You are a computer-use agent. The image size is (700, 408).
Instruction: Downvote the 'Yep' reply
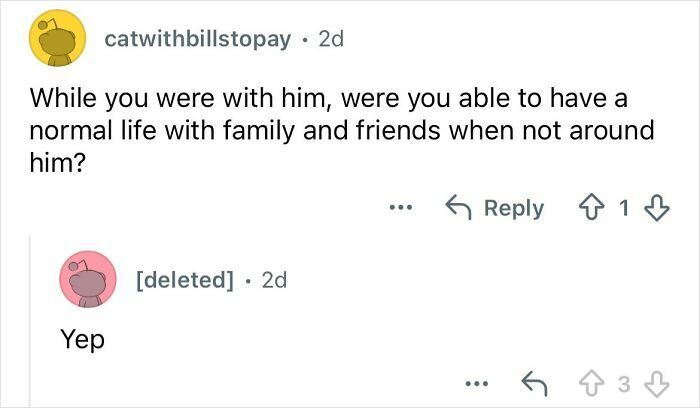[x=656, y=383]
